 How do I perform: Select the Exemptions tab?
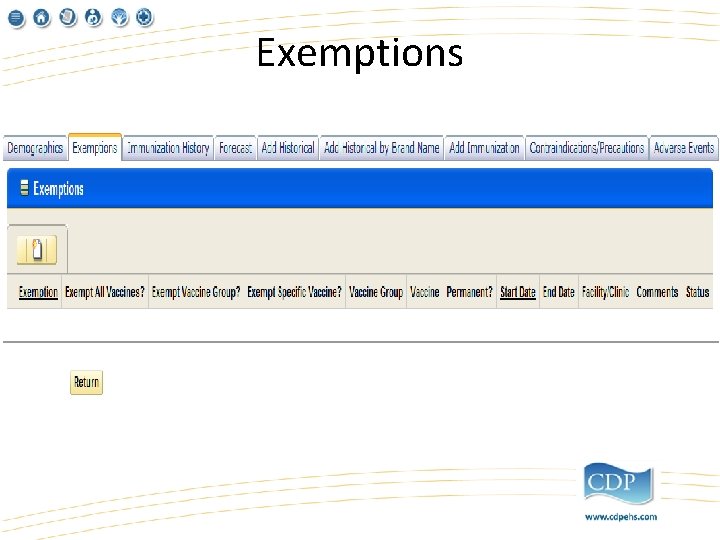click(x=95, y=148)
